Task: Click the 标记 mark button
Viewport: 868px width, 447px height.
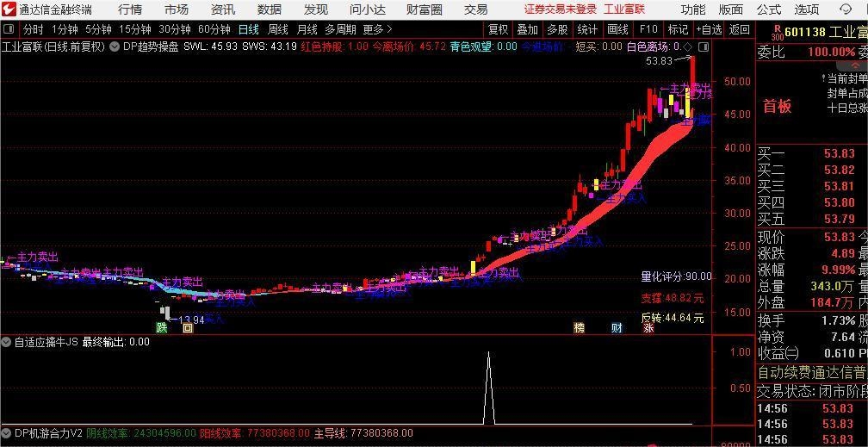Action: pyautogui.click(x=679, y=29)
